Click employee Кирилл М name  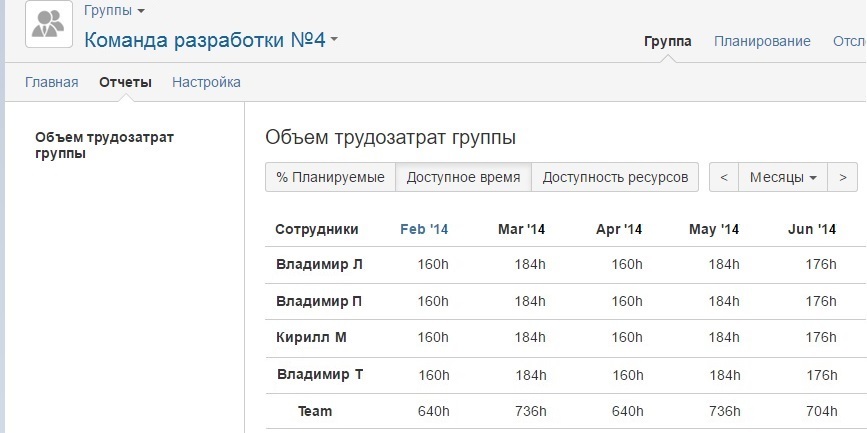[311, 337]
